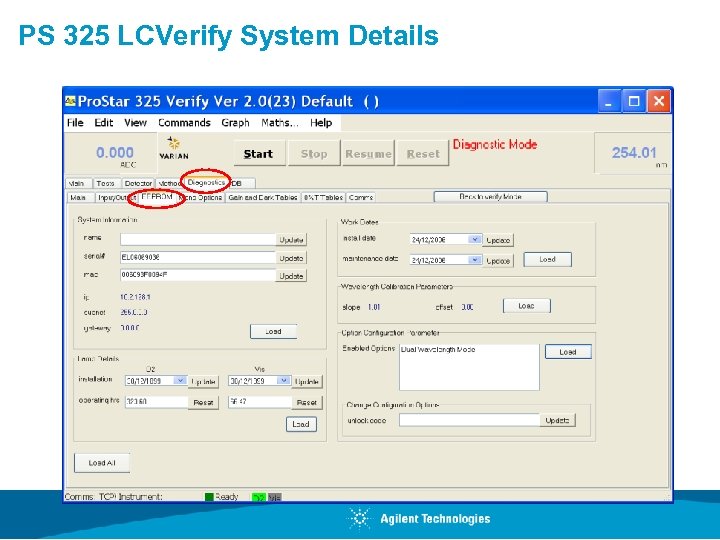
Task: Open the Input/Output sub-tab
Action: tap(116, 197)
